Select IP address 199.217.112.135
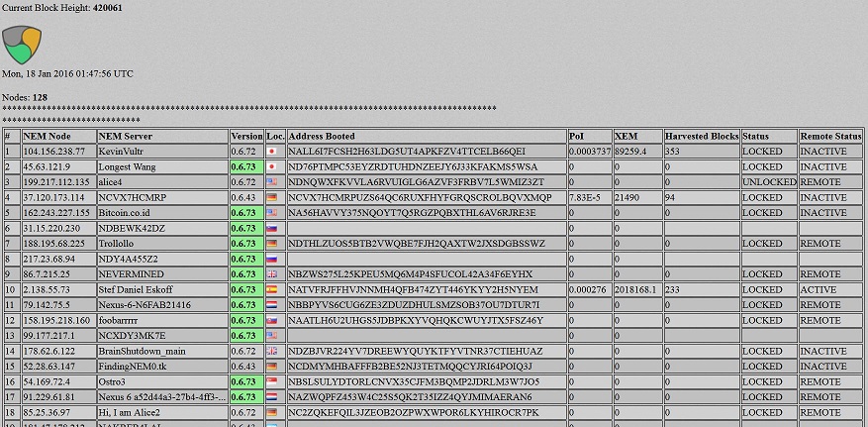 (56, 182)
